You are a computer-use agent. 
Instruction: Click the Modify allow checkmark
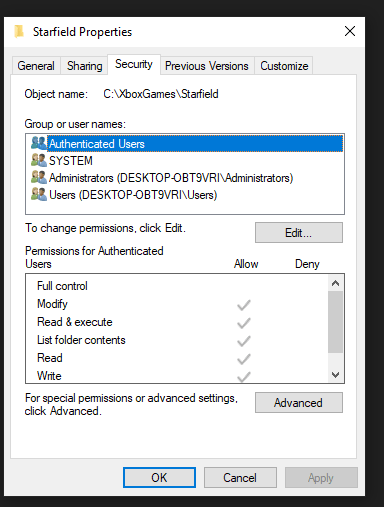[x=244, y=305]
